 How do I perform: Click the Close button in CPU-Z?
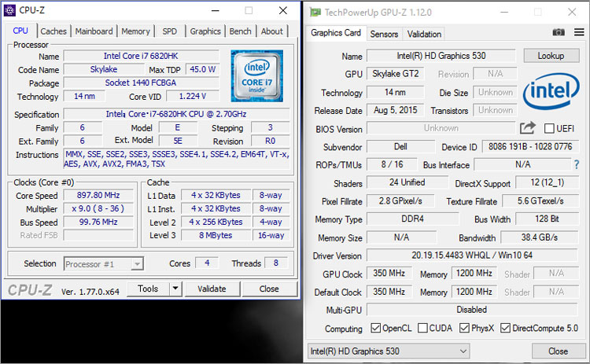tap(269, 289)
